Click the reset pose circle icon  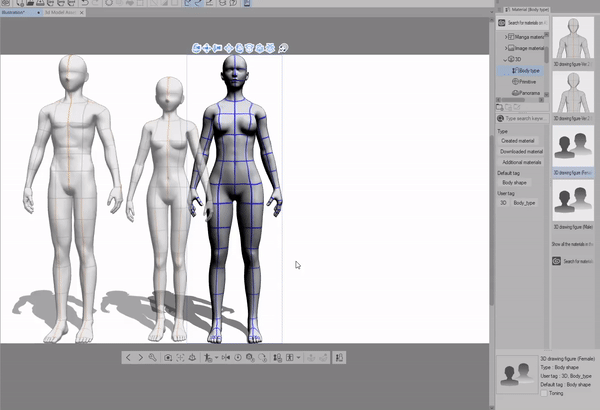click(238, 358)
